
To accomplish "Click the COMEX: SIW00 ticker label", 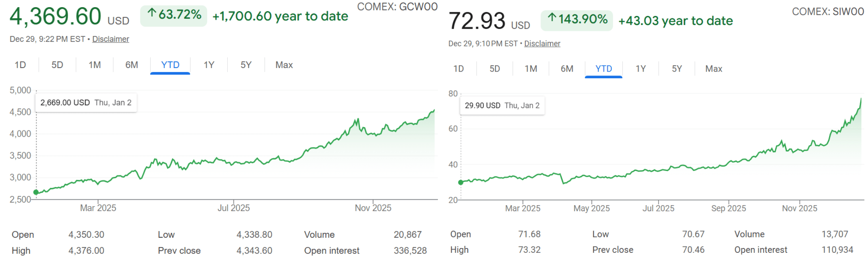I will [828, 12].
